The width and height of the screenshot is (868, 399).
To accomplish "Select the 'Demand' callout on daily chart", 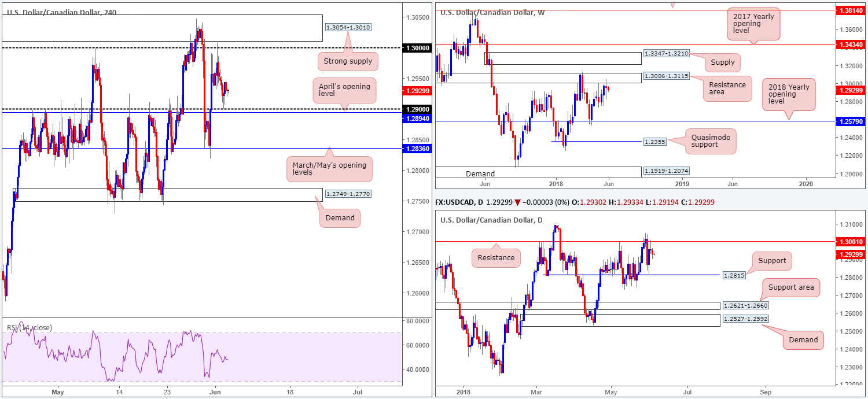I will click(x=803, y=339).
